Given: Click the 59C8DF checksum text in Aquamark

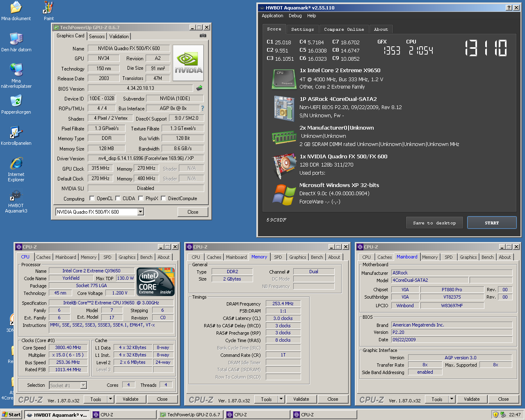Looking at the screenshot, I should (x=276, y=220).
